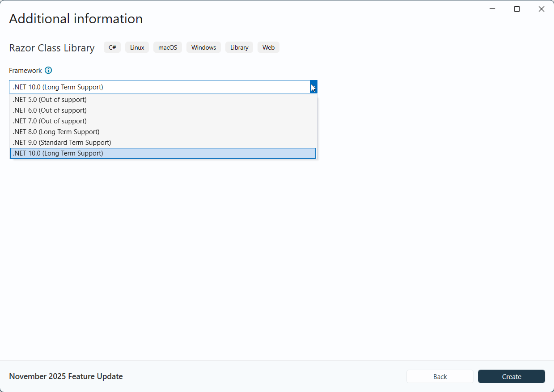Click the macOS platform tag
Screen dimensions: 554x392
click(167, 47)
